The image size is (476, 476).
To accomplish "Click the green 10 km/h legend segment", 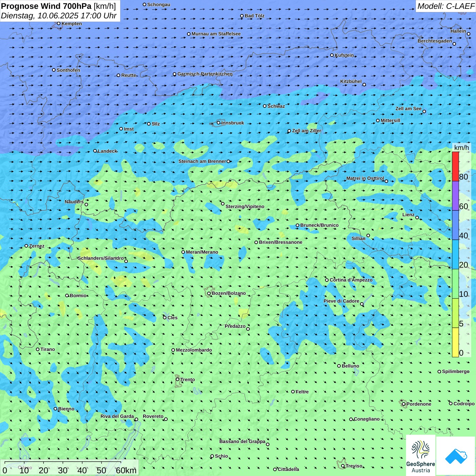I will (455, 284).
